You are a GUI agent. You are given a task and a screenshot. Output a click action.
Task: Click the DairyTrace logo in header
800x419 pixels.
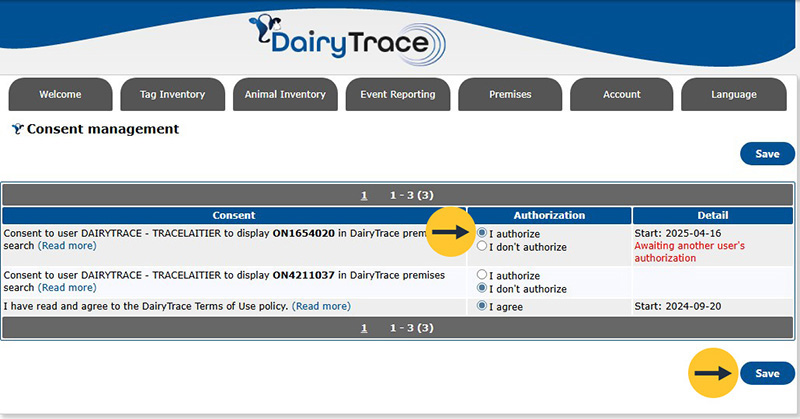(346, 40)
